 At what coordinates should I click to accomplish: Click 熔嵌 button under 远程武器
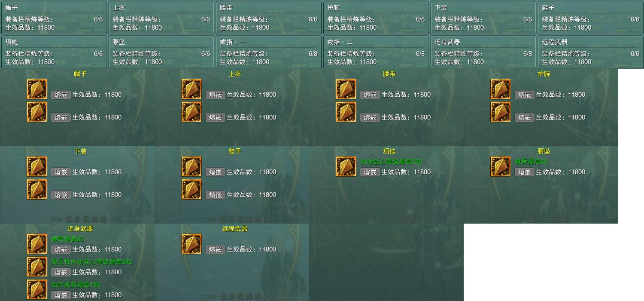tap(216, 250)
